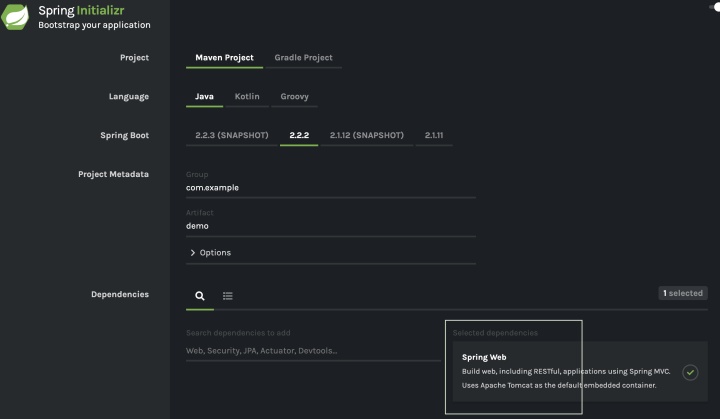This screenshot has height=419, width=720.
Task: Click the Selected dependencies heading
Action: pyautogui.click(x=495, y=333)
